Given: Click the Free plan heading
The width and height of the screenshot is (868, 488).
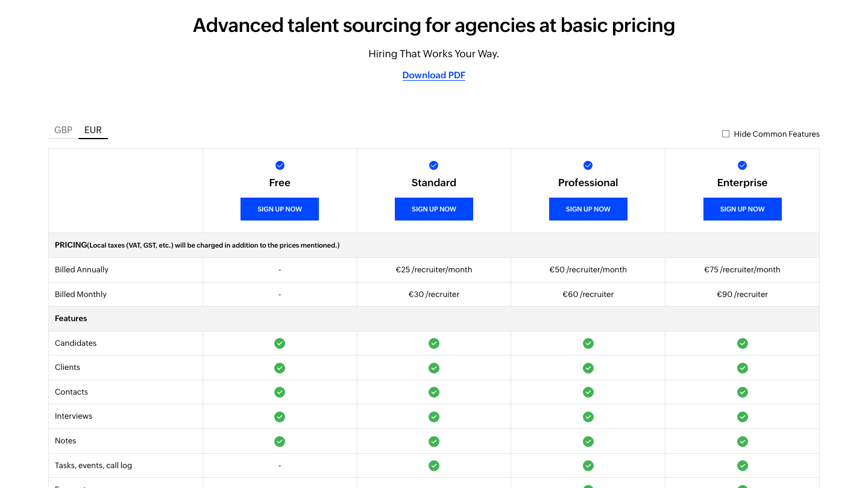Looking at the screenshot, I should click(x=280, y=183).
